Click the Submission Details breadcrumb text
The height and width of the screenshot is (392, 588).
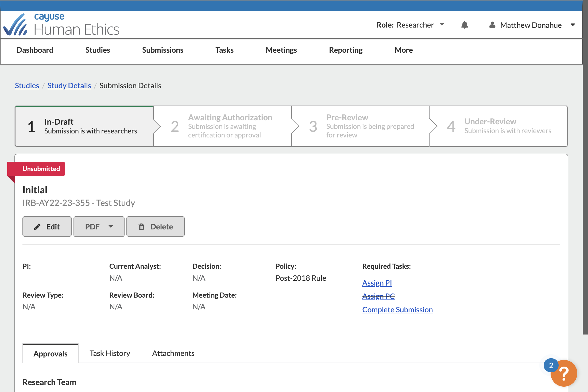(x=130, y=86)
